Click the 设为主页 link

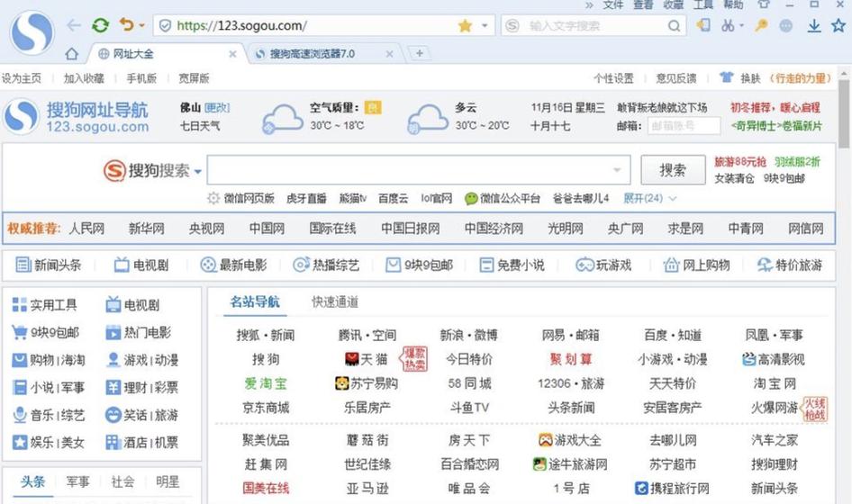[22, 78]
